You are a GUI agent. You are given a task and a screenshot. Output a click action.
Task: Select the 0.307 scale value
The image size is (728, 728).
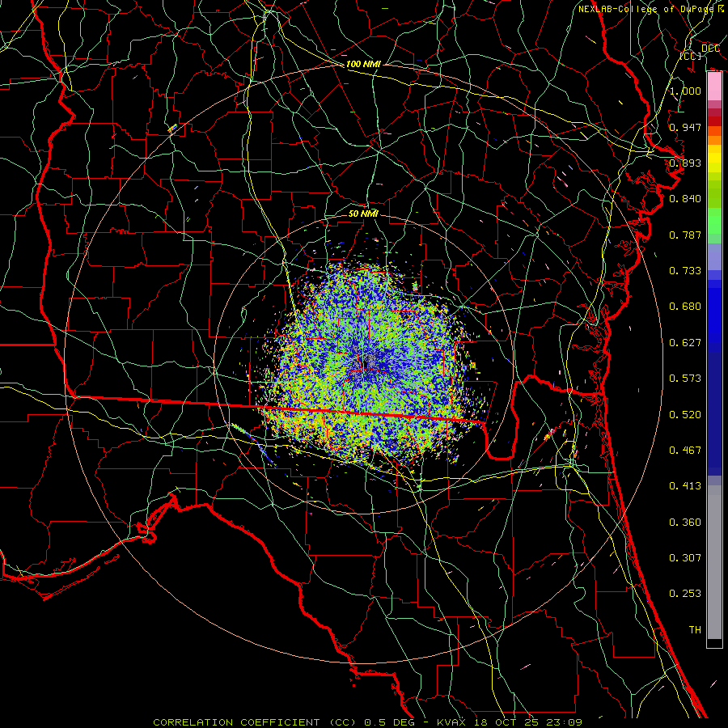pyautogui.click(x=685, y=558)
